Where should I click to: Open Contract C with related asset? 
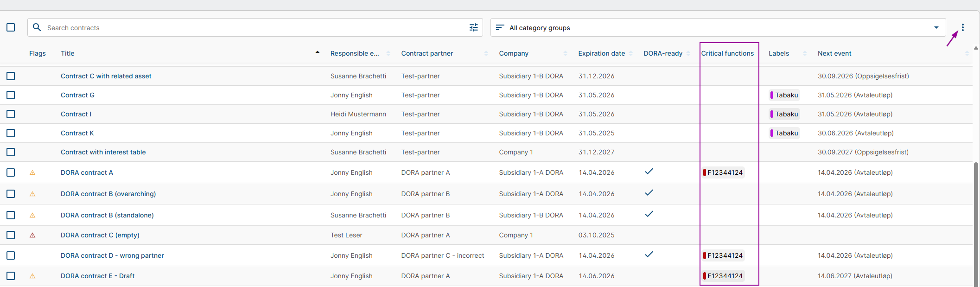pos(106,76)
